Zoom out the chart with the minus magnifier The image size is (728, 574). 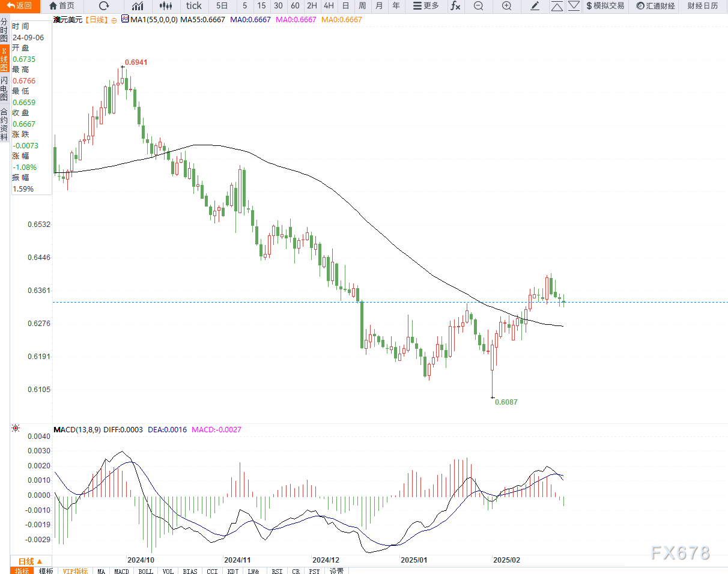pyautogui.click(x=478, y=6)
